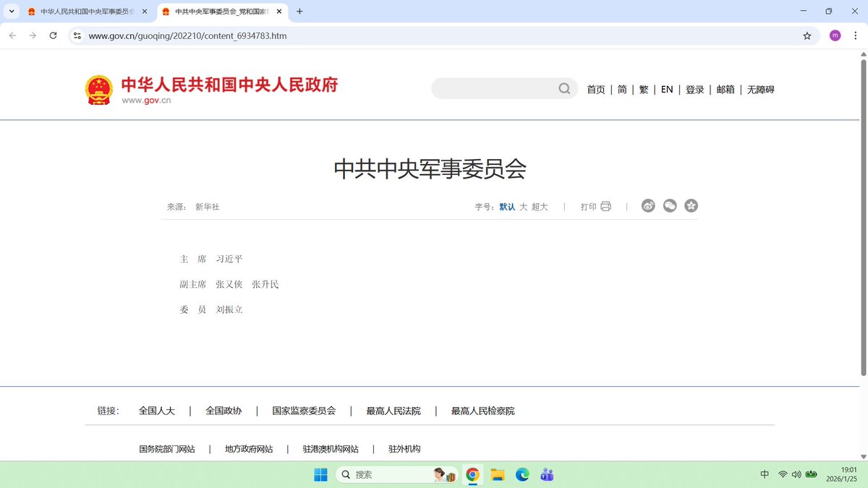Expand 地方政府网站 links section
Image resolution: width=868 pixels, height=488 pixels.
point(249,449)
